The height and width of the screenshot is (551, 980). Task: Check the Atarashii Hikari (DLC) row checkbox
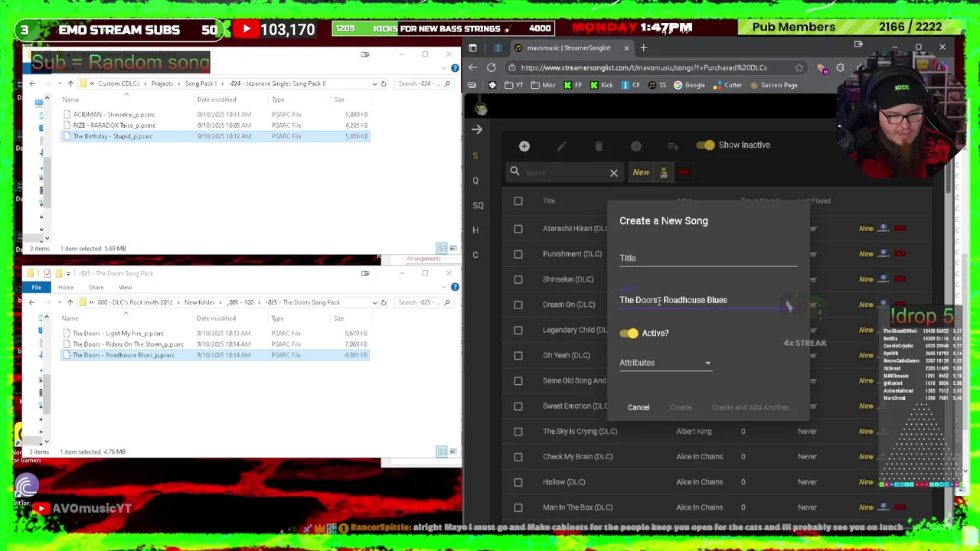[518, 229]
